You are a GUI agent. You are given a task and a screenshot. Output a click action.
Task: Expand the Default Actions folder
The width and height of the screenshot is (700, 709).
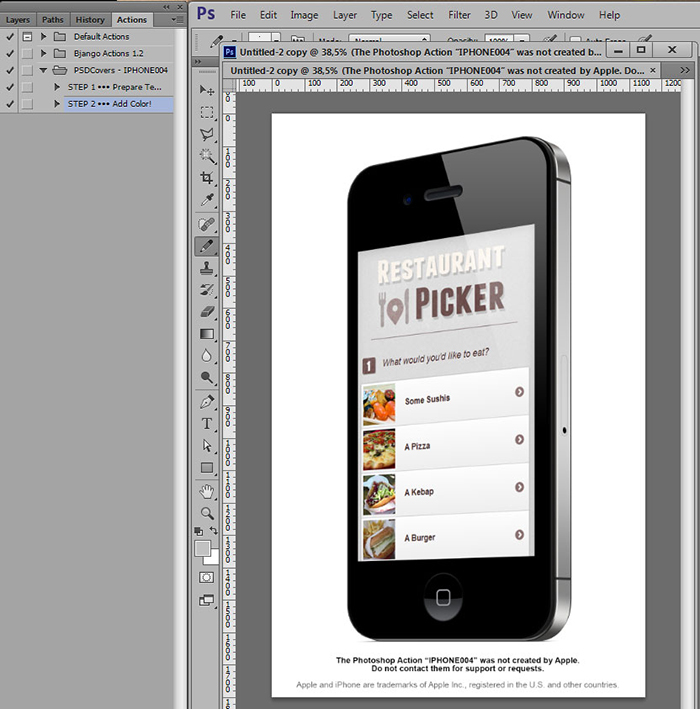click(x=44, y=37)
